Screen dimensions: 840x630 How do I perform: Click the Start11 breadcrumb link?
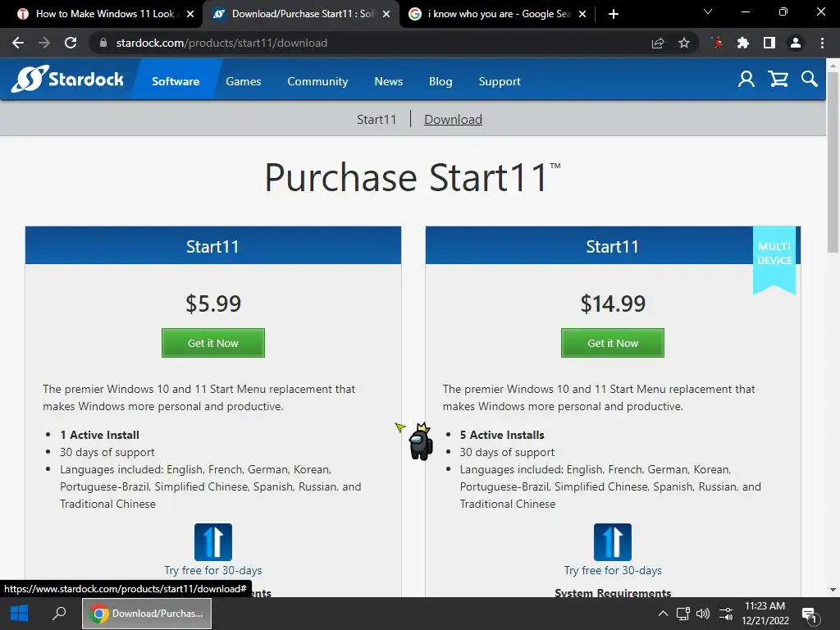377,119
